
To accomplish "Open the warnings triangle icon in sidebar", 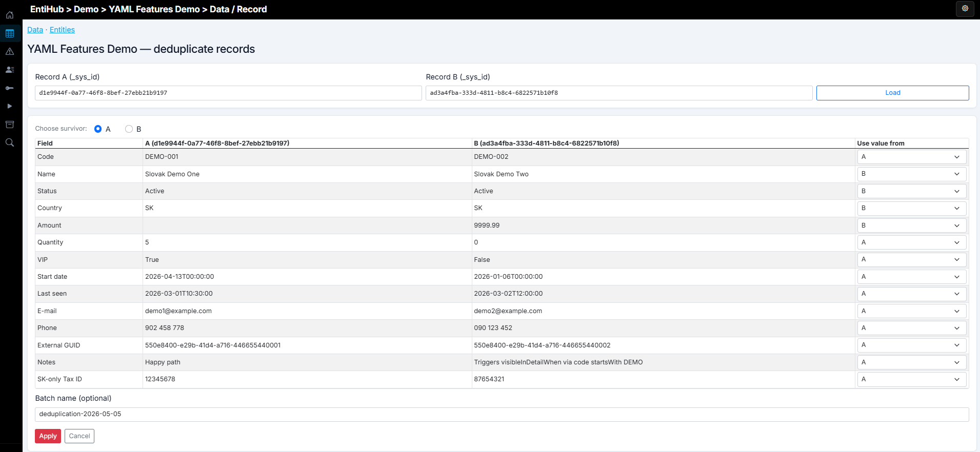I will click(x=10, y=52).
